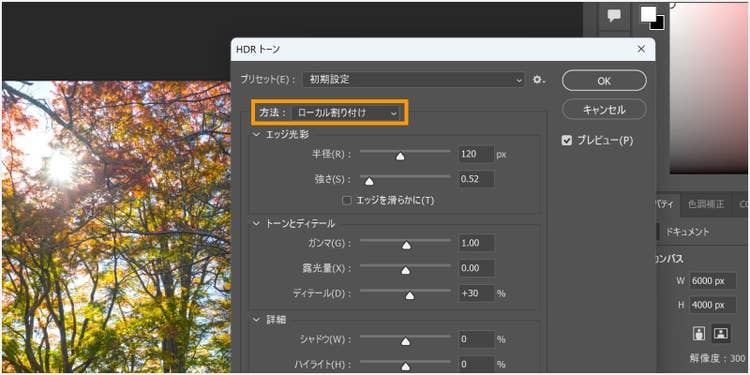Switch to the 色調補正 tab

point(706,204)
